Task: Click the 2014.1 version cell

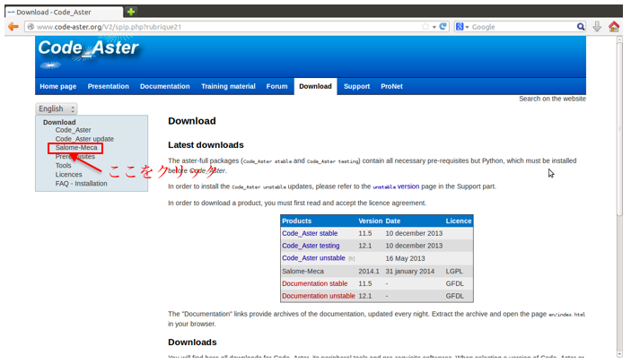Action: [x=369, y=271]
